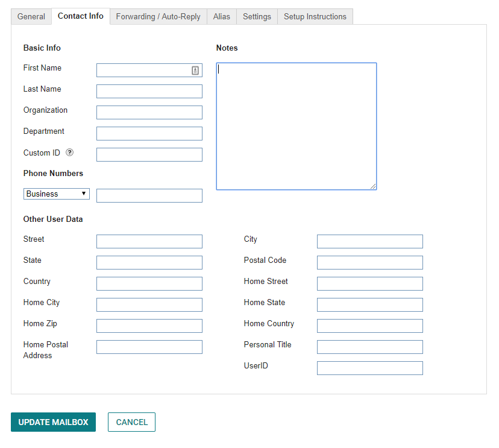
Task: Click the UserID input field
Action: (x=369, y=368)
